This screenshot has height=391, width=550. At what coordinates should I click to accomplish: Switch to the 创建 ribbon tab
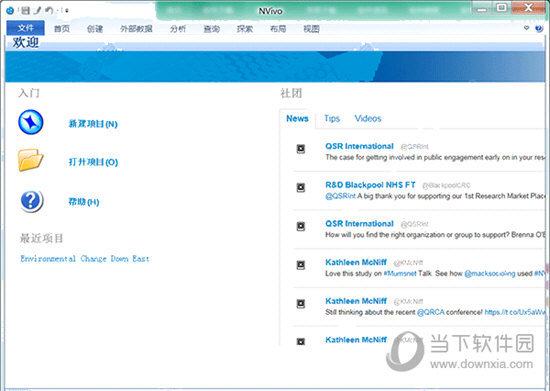coord(95,29)
